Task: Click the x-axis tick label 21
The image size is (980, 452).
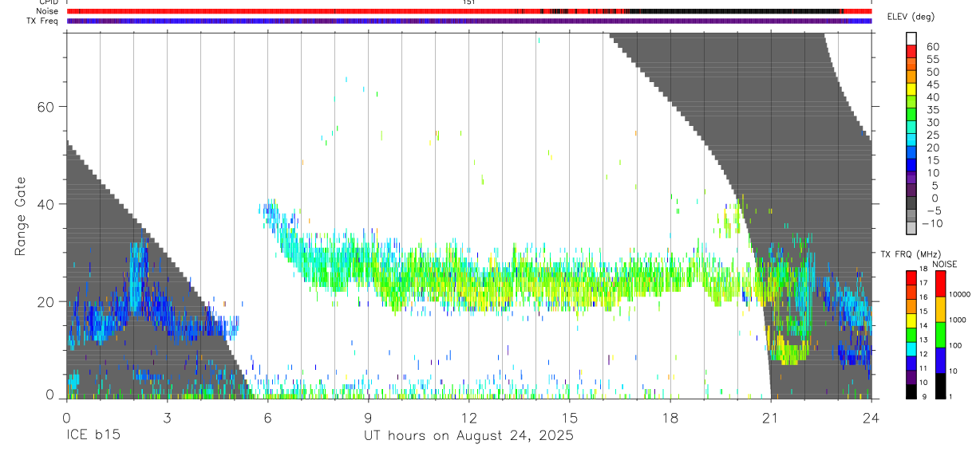Action: [770, 417]
